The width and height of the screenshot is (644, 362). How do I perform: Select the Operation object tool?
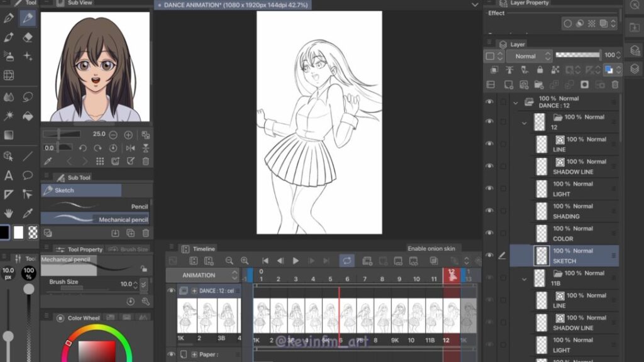(9, 156)
